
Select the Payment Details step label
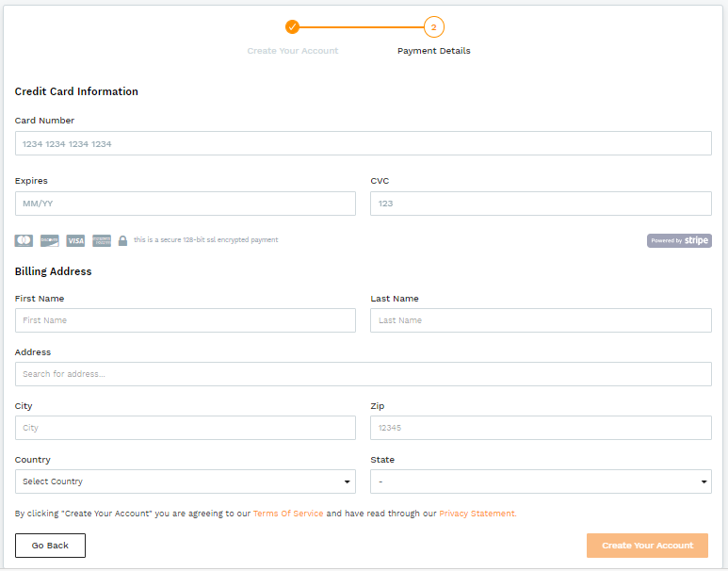[433, 51]
